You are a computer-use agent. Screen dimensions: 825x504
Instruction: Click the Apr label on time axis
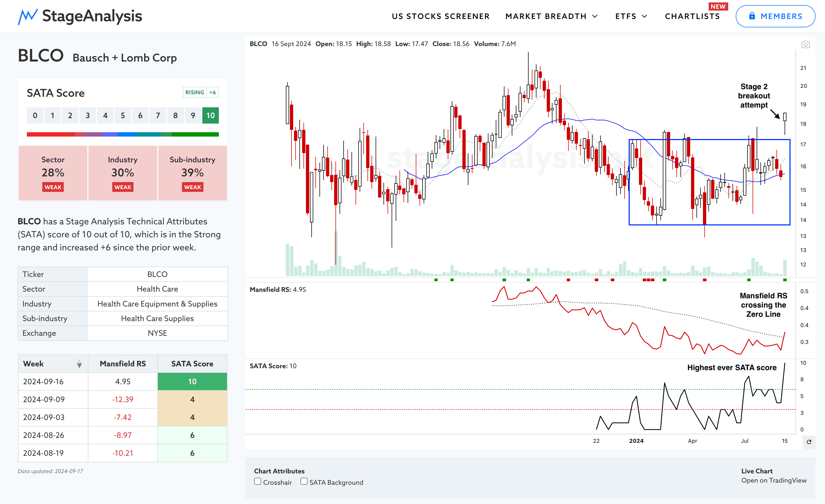692,441
